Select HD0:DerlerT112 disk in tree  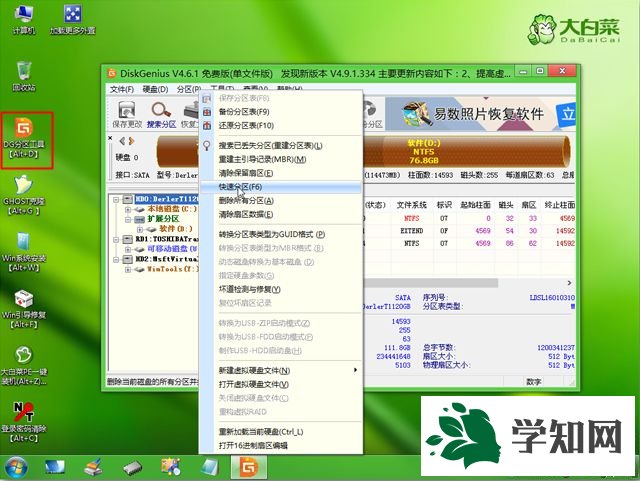(167, 199)
